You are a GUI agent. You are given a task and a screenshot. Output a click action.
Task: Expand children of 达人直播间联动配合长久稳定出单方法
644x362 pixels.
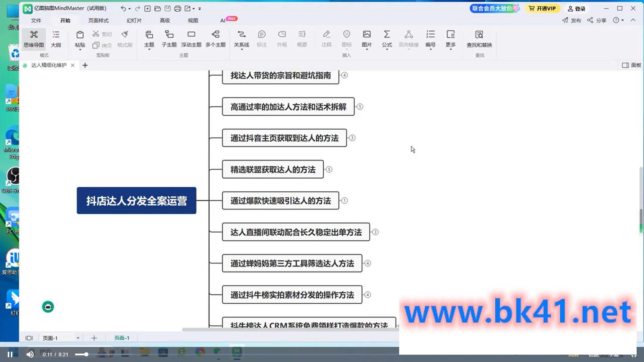coord(375,232)
